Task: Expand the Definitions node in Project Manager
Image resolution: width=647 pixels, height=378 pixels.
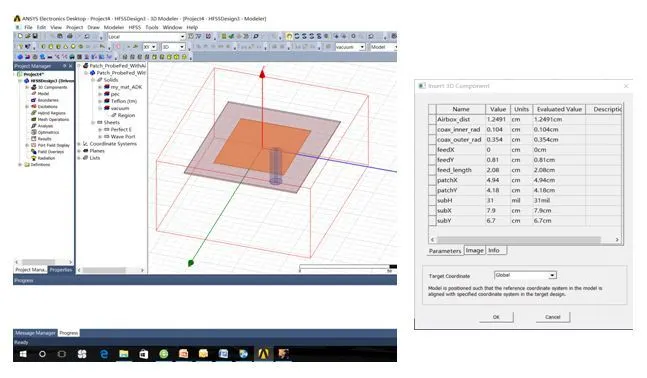Action: pyautogui.click(x=20, y=165)
